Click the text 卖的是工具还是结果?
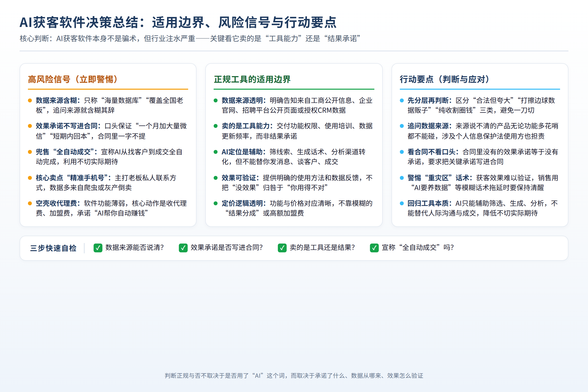The width and height of the screenshot is (588, 392). coord(322,247)
